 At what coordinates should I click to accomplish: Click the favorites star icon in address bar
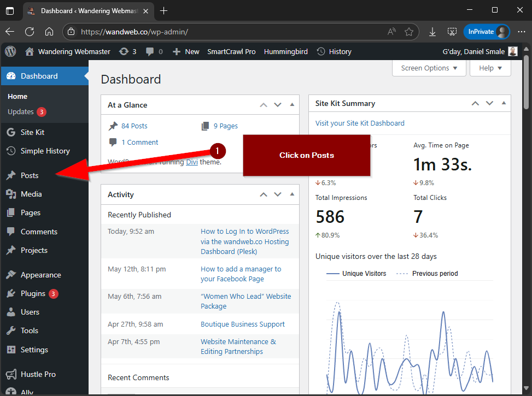409,32
